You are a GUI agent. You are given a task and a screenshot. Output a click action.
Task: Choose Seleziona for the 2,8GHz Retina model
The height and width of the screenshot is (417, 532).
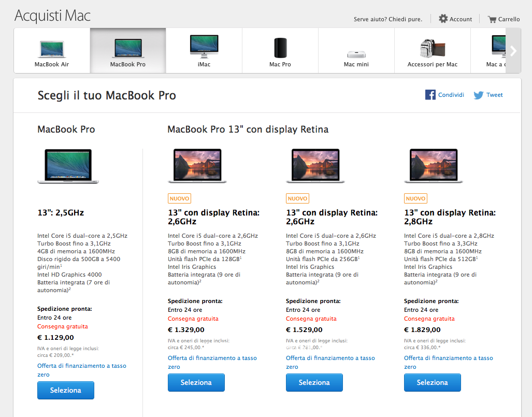click(433, 382)
